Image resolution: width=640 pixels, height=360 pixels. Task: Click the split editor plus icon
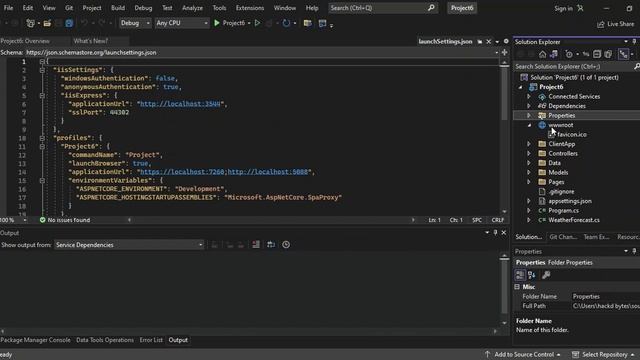(505, 52)
